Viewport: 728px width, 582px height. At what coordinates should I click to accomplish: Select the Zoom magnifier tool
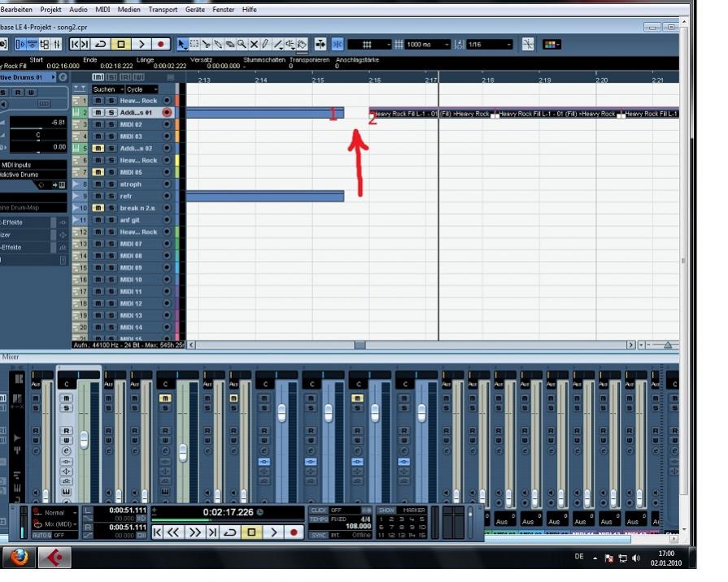(x=242, y=45)
